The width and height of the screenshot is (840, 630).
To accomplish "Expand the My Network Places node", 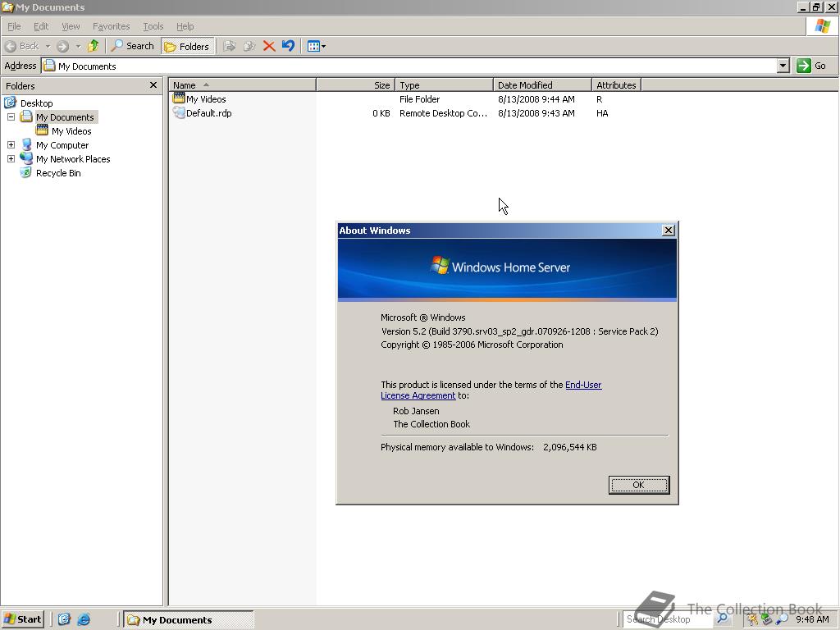I will pos(11,158).
